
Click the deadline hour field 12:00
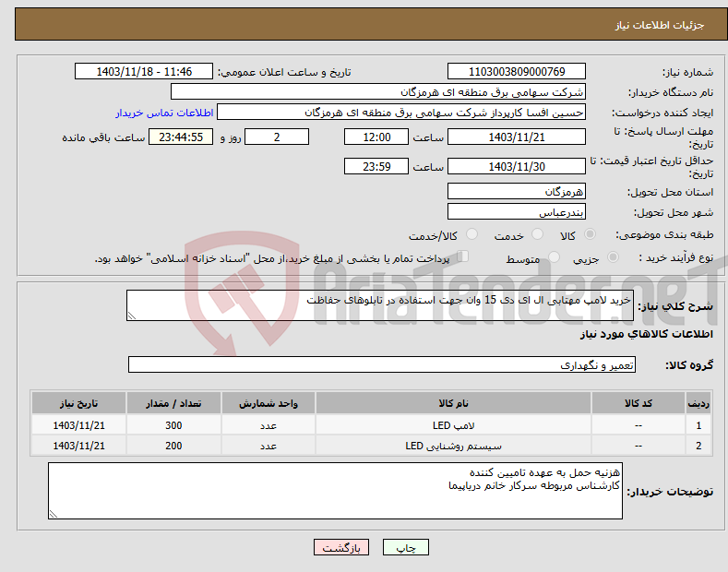(x=376, y=137)
